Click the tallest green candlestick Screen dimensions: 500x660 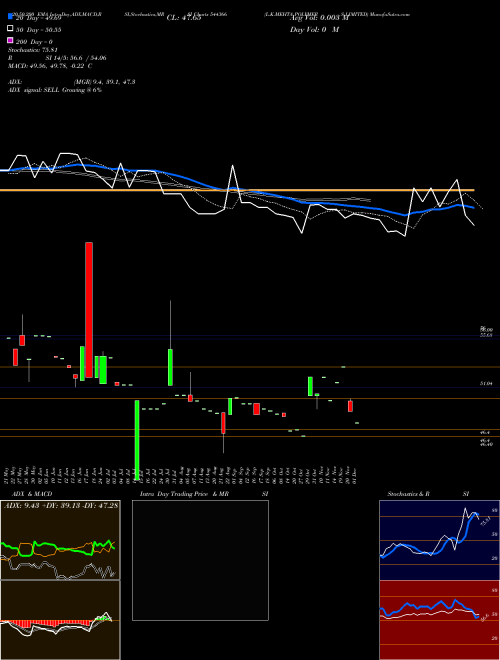(x=137, y=440)
